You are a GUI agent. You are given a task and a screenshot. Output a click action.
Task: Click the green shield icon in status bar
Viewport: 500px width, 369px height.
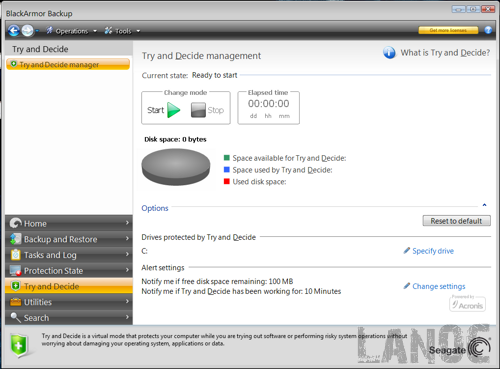19,345
